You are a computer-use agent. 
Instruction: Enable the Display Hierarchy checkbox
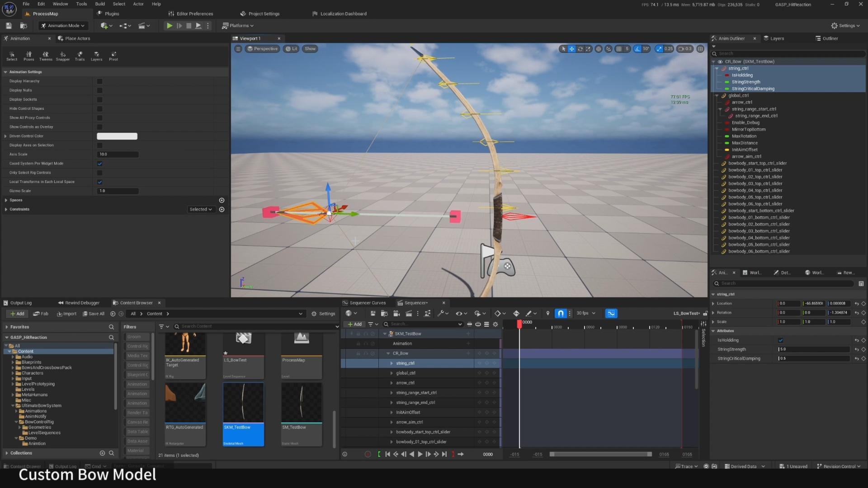[99, 81]
